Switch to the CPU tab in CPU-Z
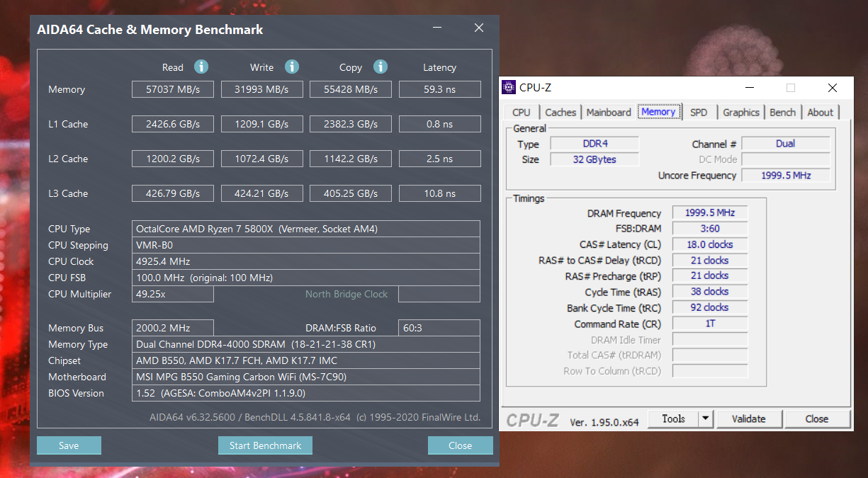Image resolution: width=868 pixels, height=478 pixels. (x=522, y=112)
